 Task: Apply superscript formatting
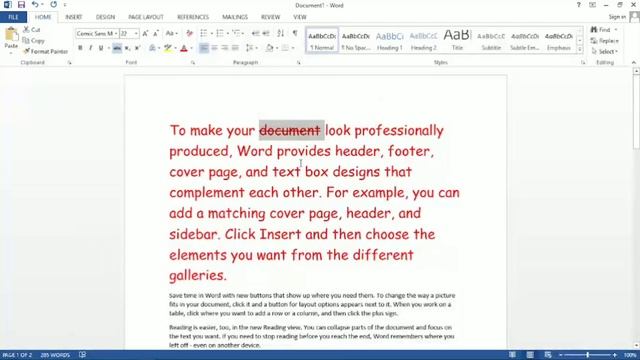pos(138,48)
